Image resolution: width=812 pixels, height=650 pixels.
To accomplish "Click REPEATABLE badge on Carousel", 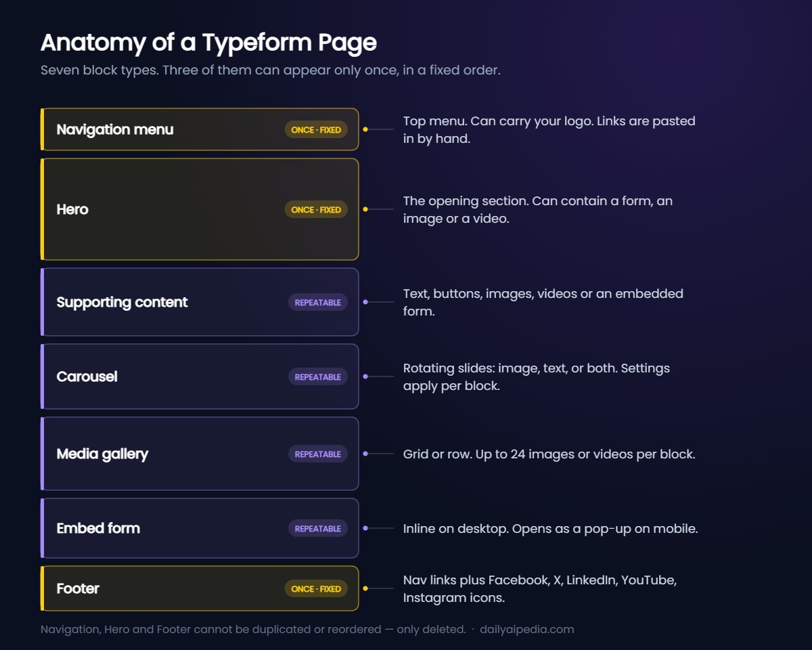I will pos(317,377).
